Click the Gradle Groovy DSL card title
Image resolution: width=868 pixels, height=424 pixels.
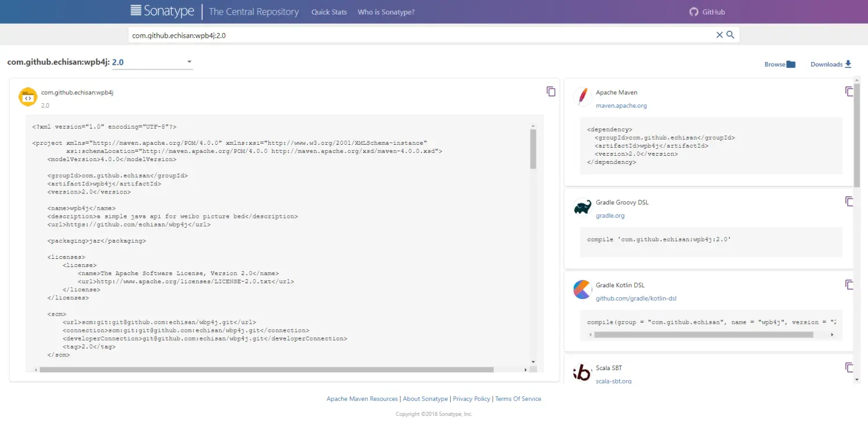pyautogui.click(x=623, y=202)
